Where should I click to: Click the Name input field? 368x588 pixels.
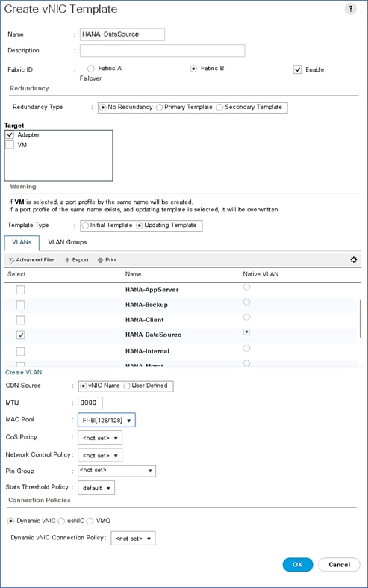(122, 34)
